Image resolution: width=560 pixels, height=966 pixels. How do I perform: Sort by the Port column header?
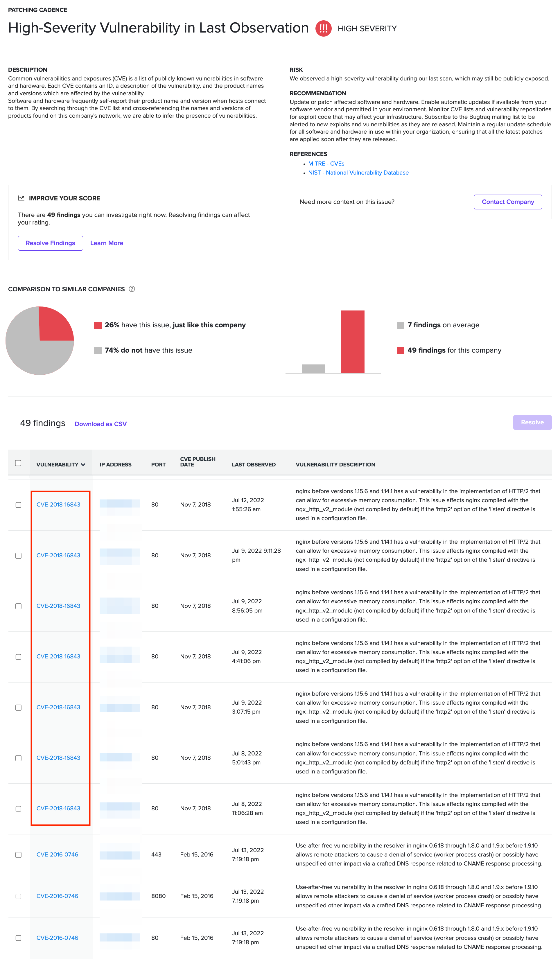point(158,465)
